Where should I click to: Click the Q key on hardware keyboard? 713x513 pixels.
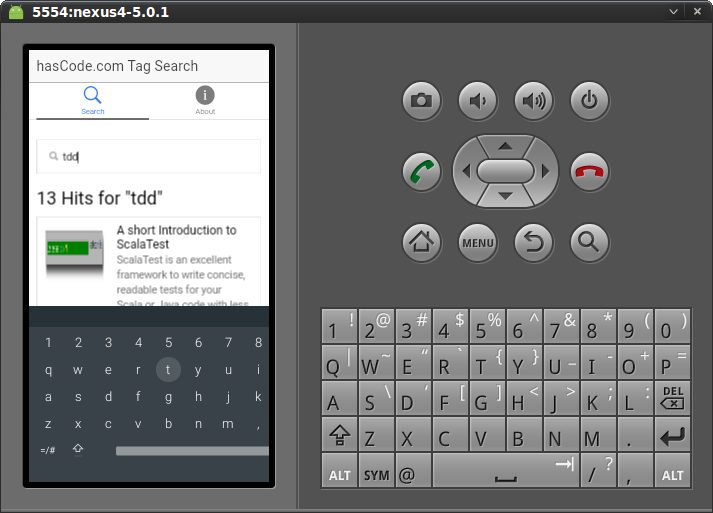(339, 362)
